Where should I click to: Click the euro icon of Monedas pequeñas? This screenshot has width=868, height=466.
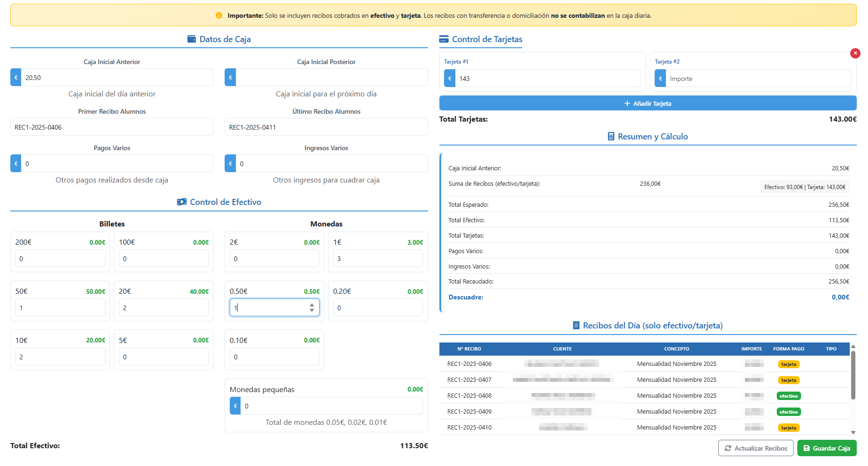tap(235, 406)
